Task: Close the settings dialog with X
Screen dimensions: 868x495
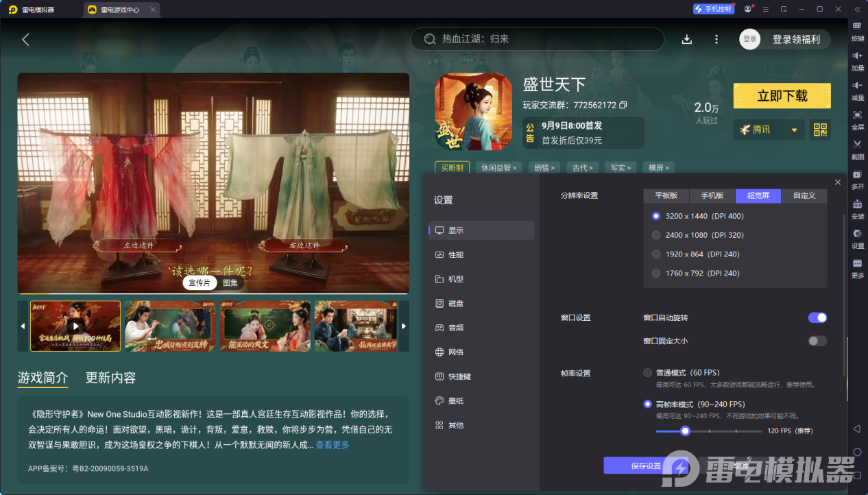Action: (838, 182)
